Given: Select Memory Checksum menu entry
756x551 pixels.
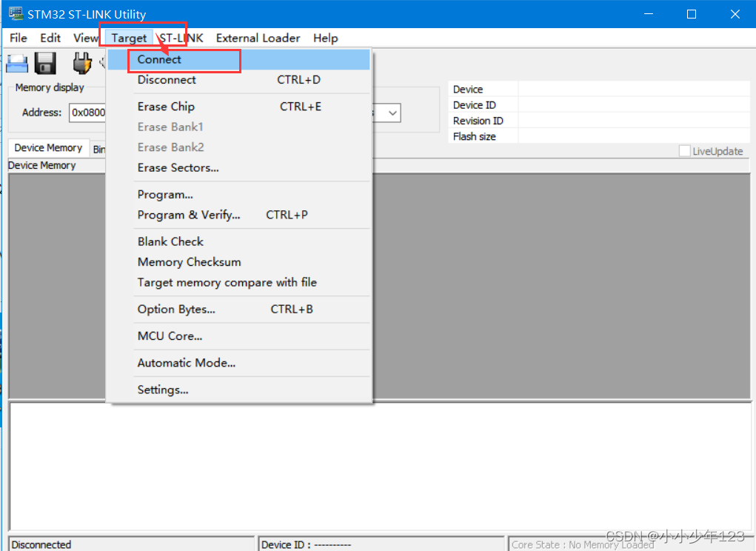Looking at the screenshot, I should coord(238,262).
